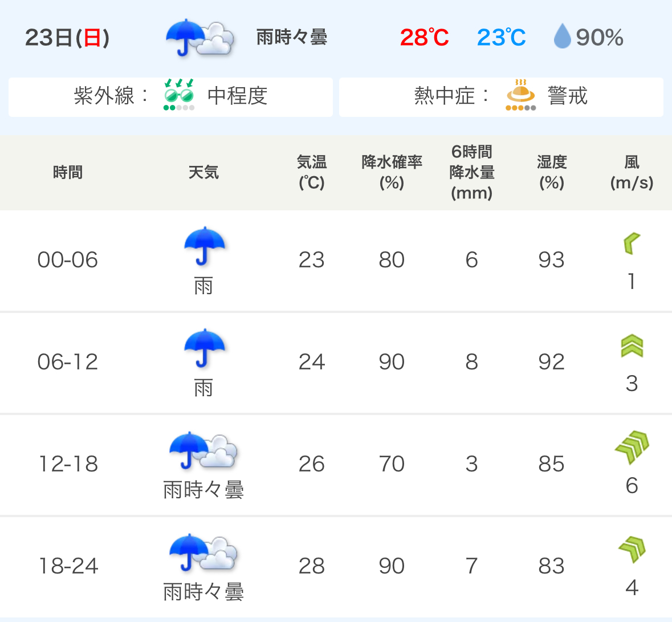Click the umbrella icon for 06-12

tap(204, 348)
